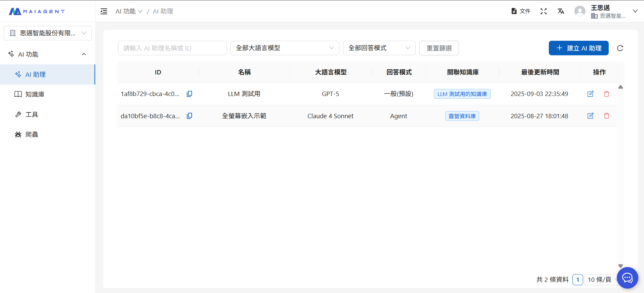Delete the 全螢幕嵌入示範 assistant
Image resolution: width=644 pixels, height=293 pixels.
(606, 116)
